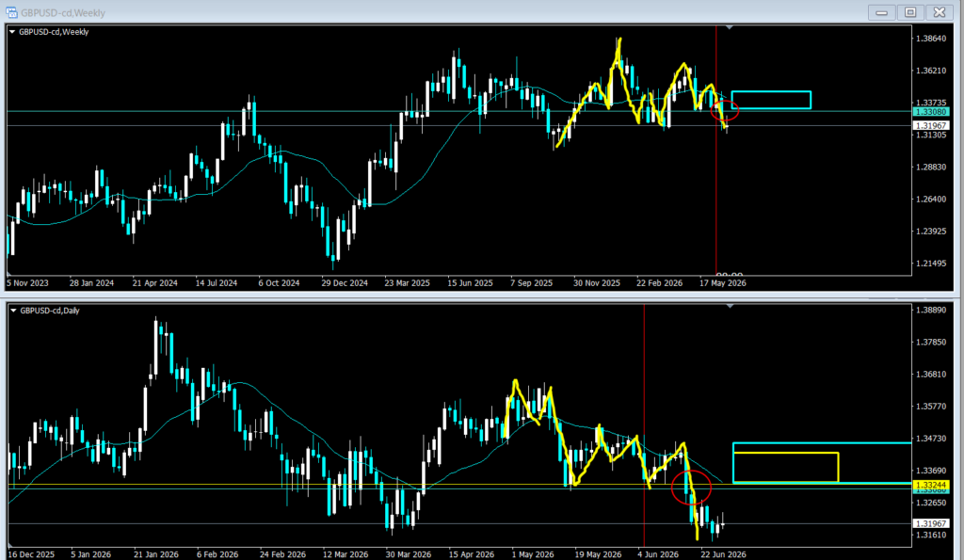Maximize the GBPUSD-cd Weekly chart window

(x=910, y=12)
